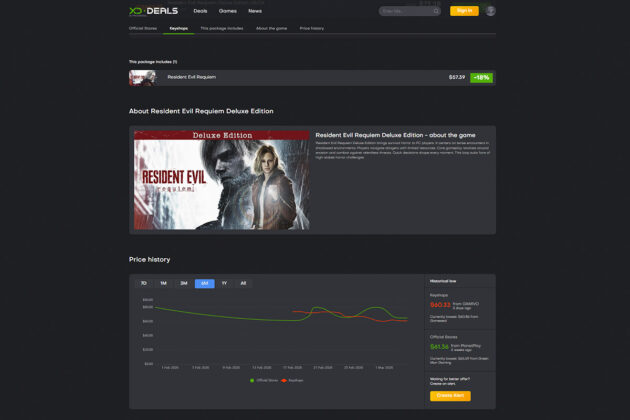Switch to the Official Stores tab

pyautogui.click(x=143, y=28)
